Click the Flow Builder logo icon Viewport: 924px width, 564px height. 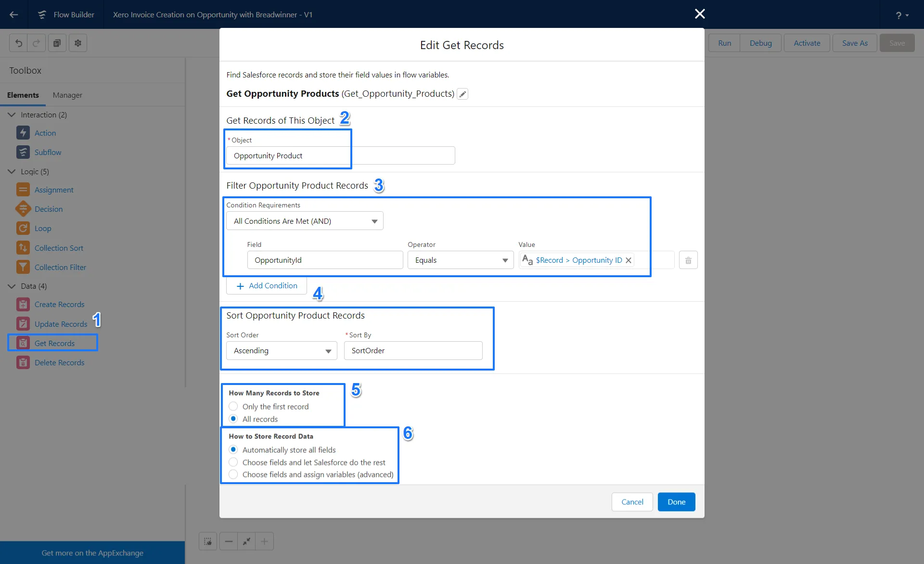(42, 14)
